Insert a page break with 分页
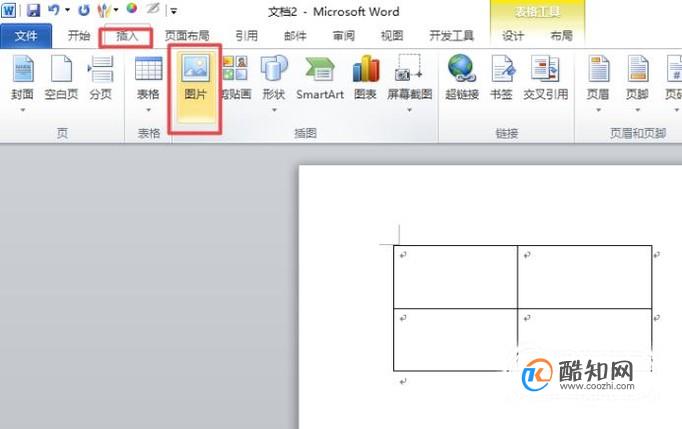The height and width of the screenshot is (429, 682). coord(100,78)
